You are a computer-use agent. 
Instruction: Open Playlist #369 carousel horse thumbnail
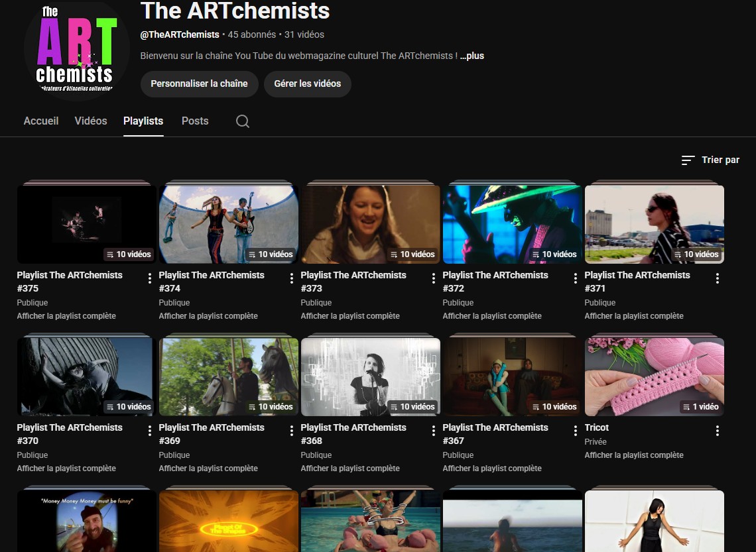pyautogui.click(x=229, y=376)
